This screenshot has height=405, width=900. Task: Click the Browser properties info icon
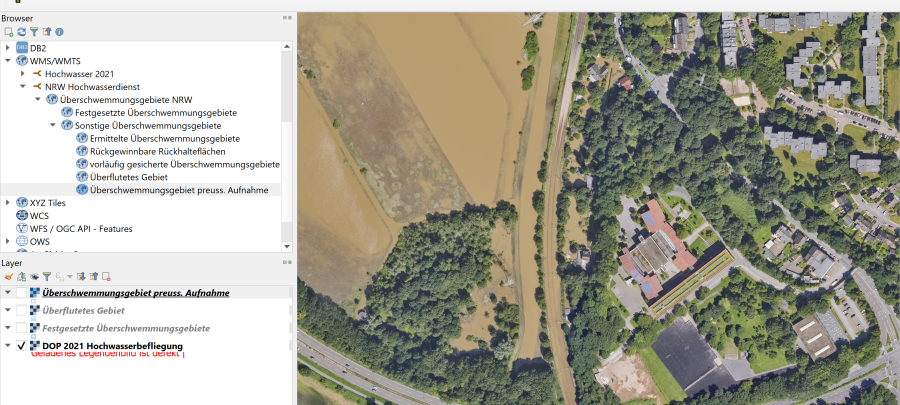[x=59, y=32]
